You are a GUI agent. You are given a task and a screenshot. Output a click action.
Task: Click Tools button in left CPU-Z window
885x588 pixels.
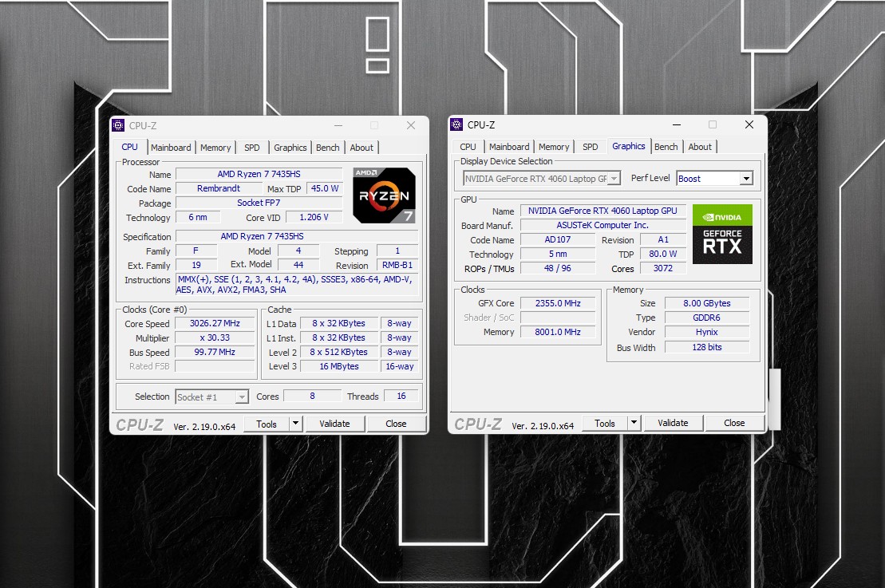click(x=267, y=424)
